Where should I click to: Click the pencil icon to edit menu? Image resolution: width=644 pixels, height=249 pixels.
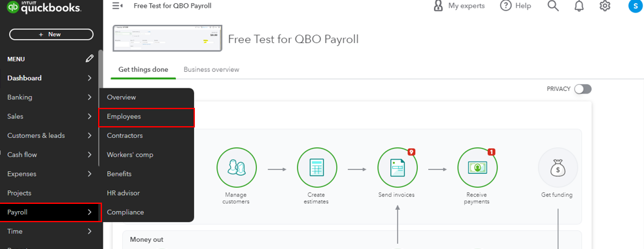point(90,59)
